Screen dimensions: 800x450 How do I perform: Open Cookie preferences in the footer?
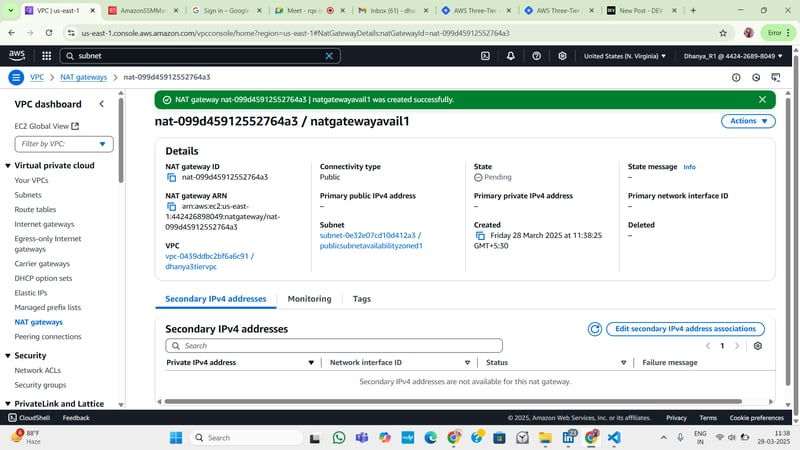(x=756, y=418)
